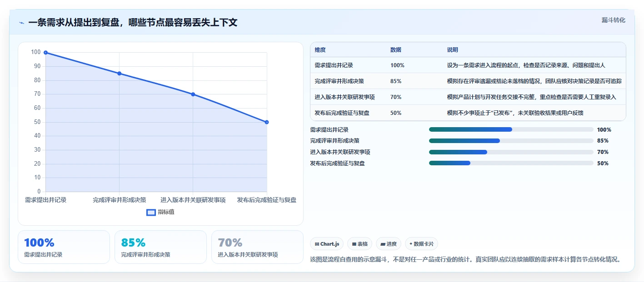Image resolution: width=644 pixels, height=282 pixels.
Task: Click data card caption 进入版本并关联研发事项
Action: point(248,255)
